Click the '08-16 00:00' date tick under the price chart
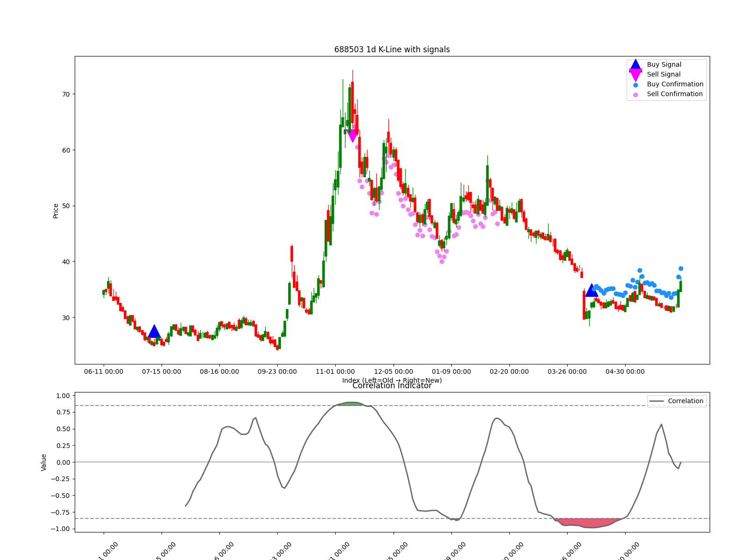747x560 pixels. (219, 372)
